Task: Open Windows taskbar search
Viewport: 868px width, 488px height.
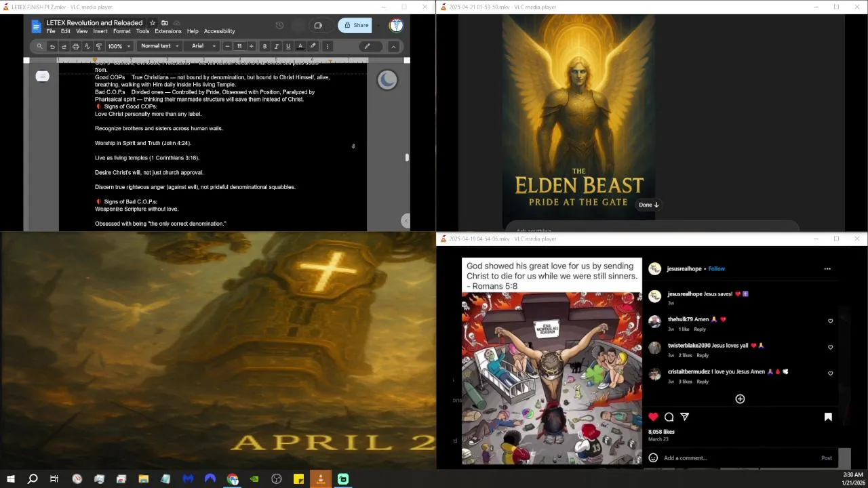Action: click(33, 479)
